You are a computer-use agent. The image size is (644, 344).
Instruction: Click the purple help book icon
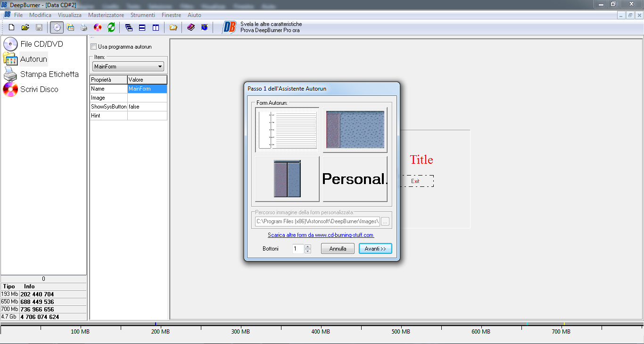point(190,27)
